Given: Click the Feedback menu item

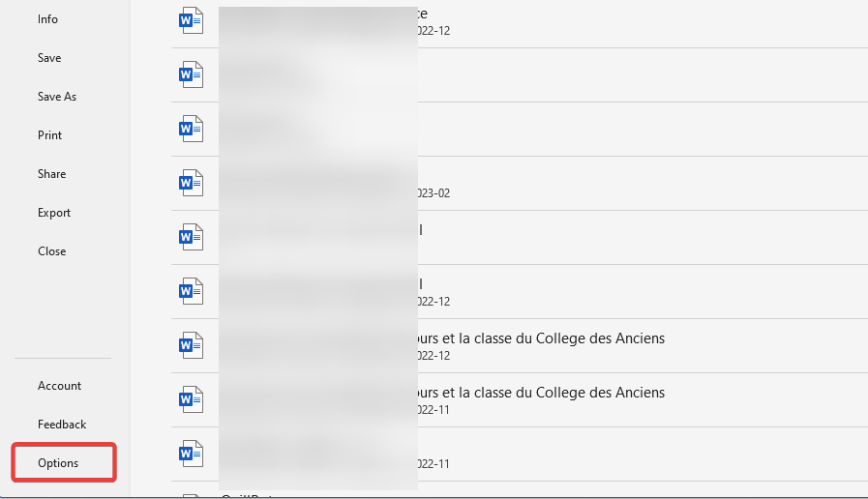Looking at the screenshot, I should coord(62,425).
